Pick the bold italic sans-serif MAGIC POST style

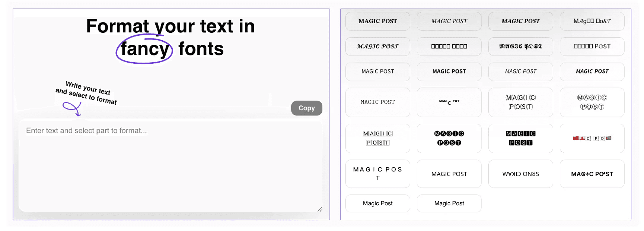tap(592, 72)
